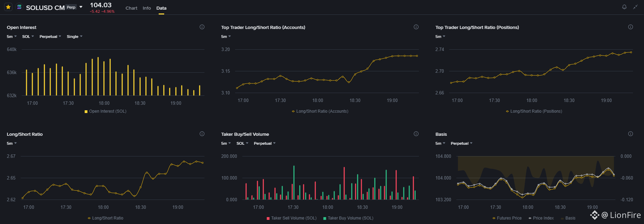Open Perpetual dropdown in Open Interest
The height and width of the screenshot is (224, 644).
(x=50, y=37)
